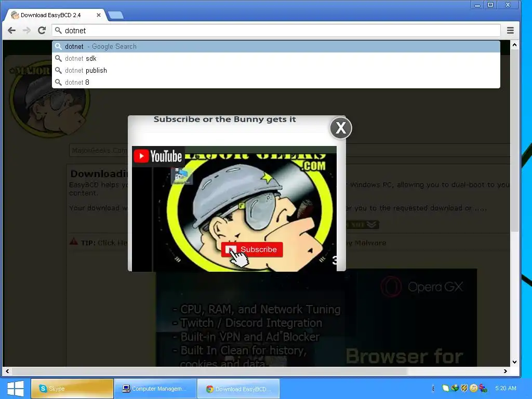Click the vertical scrollbar thumb
This screenshot has width=532, height=399.
click(515, 140)
